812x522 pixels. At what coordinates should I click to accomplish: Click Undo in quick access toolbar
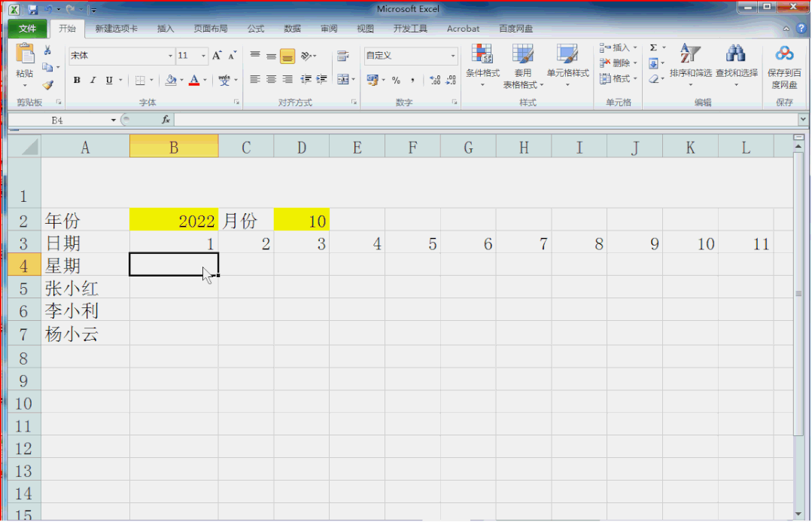[x=49, y=9]
